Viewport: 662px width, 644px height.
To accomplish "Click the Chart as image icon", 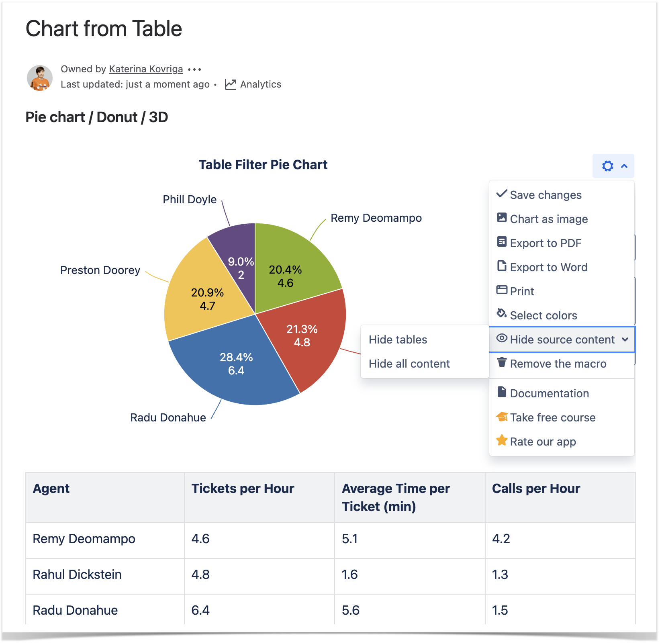I will click(502, 218).
